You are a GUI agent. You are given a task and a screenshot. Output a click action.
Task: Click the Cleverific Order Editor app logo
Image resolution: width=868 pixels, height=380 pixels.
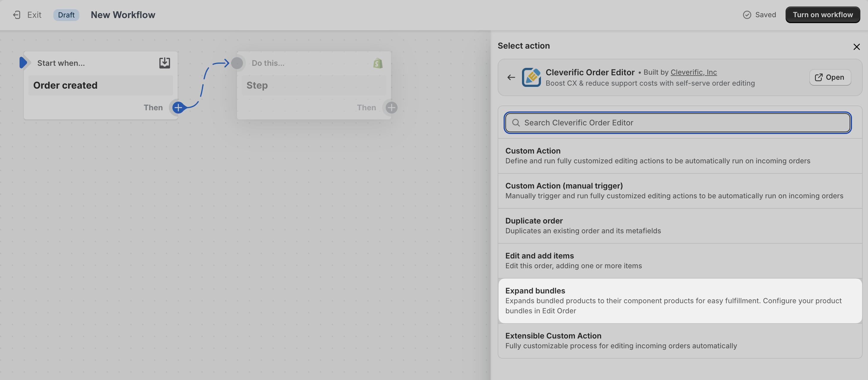point(531,77)
